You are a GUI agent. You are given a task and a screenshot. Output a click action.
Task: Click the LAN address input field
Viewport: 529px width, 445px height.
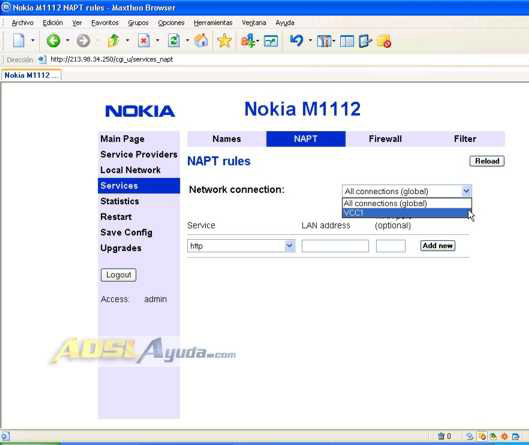[335, 246]
